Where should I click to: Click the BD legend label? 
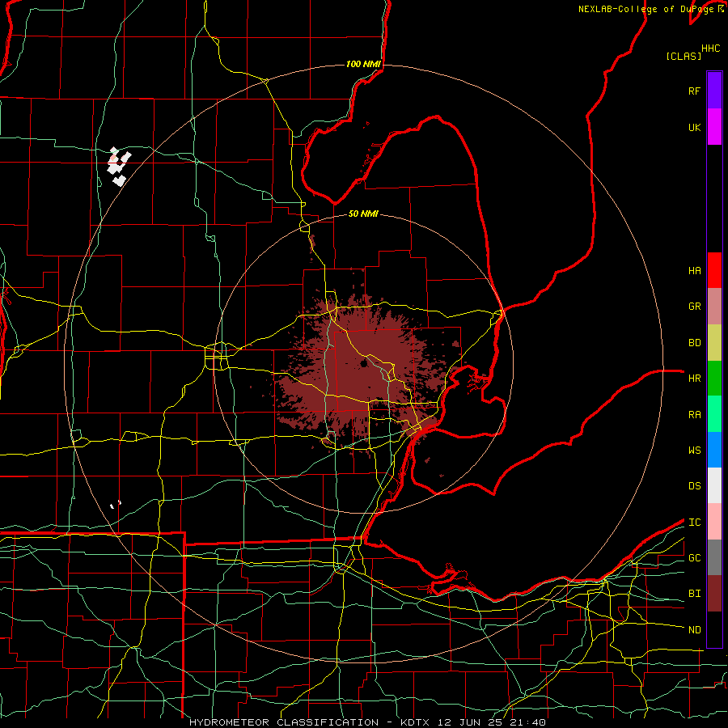pos(694,343)
